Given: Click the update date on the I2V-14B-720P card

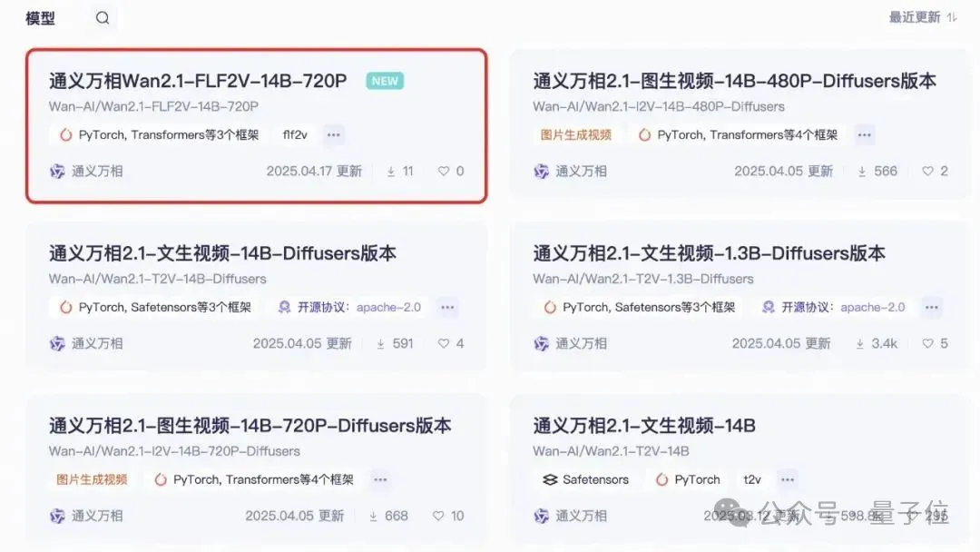Looking at the screenshot, I should tap(294, 517).
